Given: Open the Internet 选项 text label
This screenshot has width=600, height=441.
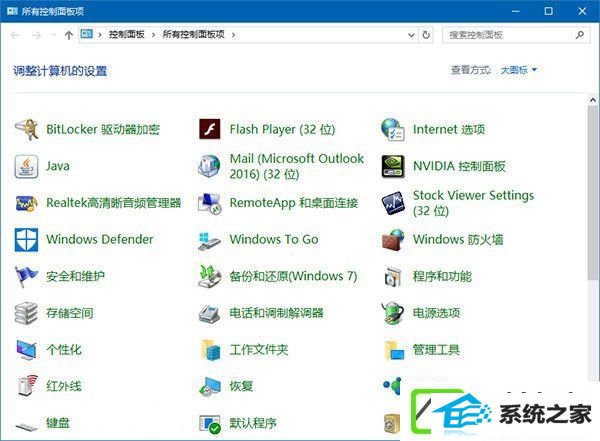Looking at the screenshot, I should tap(449, 129).
